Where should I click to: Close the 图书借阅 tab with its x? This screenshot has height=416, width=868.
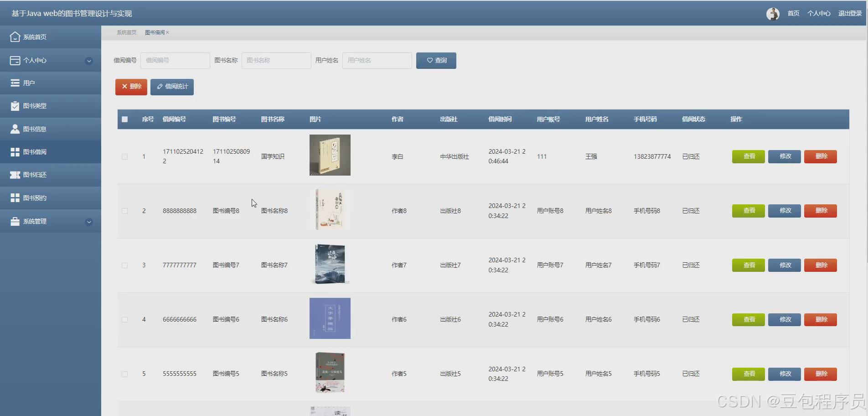pyautogui.click(x=167, y=32)
